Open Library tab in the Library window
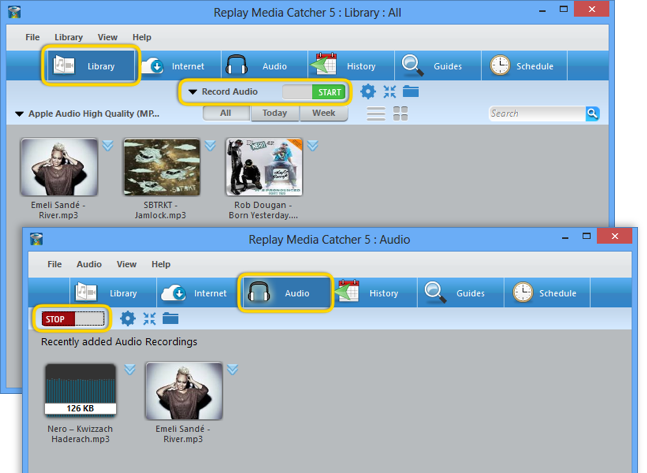The image size is (647, 473). pyautogui.click(x=91, y=66)
